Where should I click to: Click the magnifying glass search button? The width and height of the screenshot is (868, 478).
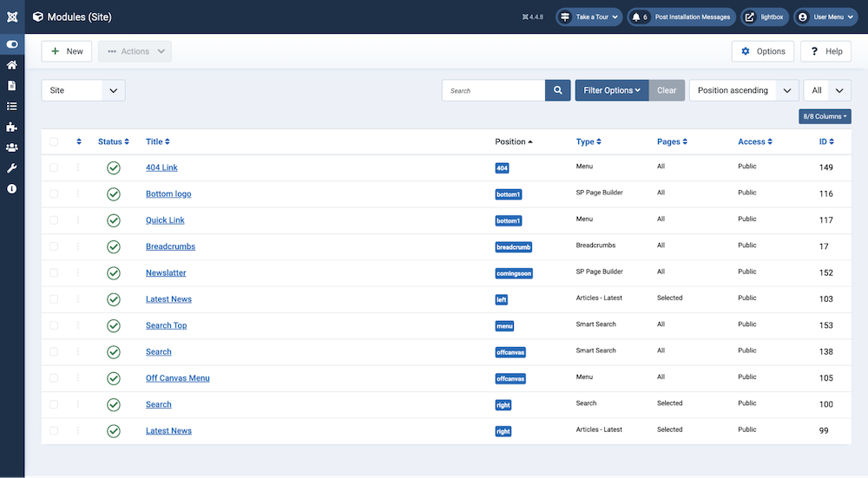point(557,90)
